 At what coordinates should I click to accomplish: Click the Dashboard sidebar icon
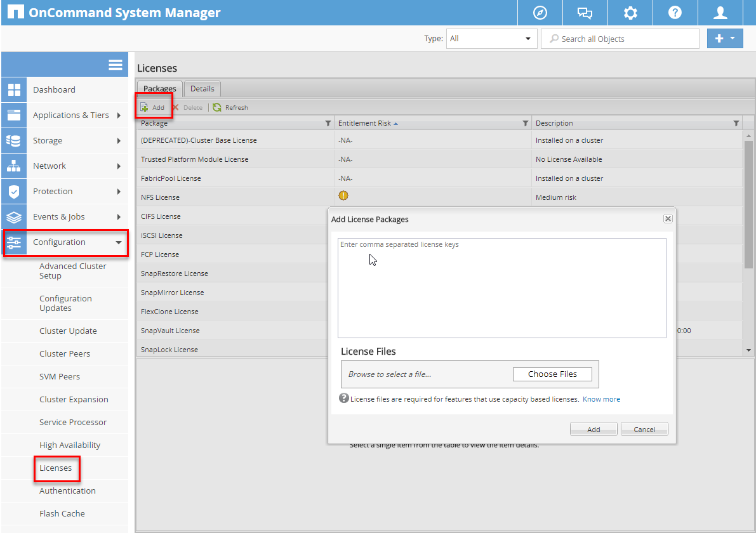(x=14, y=89)
